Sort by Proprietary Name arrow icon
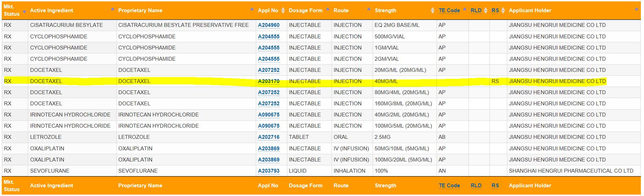 coord(252,9)
